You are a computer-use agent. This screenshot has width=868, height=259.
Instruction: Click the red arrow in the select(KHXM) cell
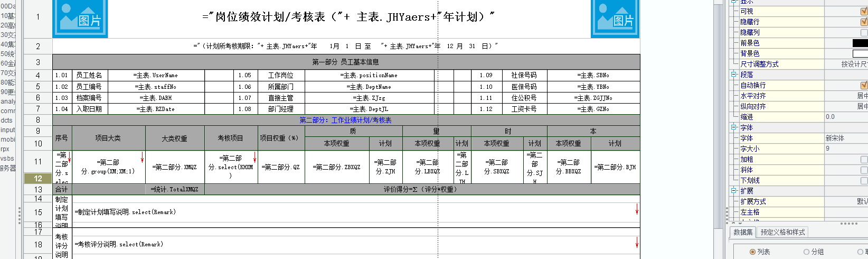tap(255, 158)
